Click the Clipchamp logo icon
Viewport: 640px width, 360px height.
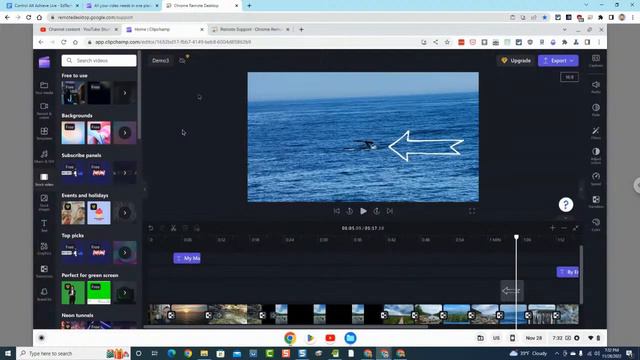point(44,62)
